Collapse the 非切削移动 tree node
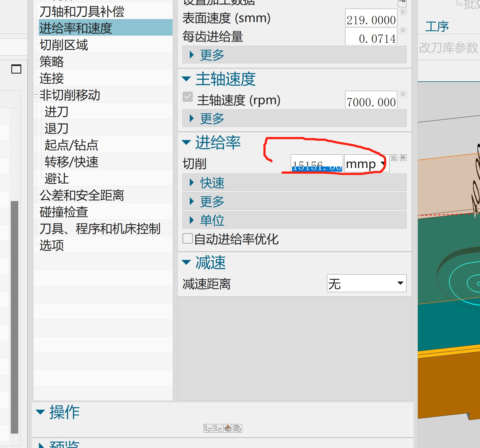Viewport: 480px width, 448px height. pos(36,95)
